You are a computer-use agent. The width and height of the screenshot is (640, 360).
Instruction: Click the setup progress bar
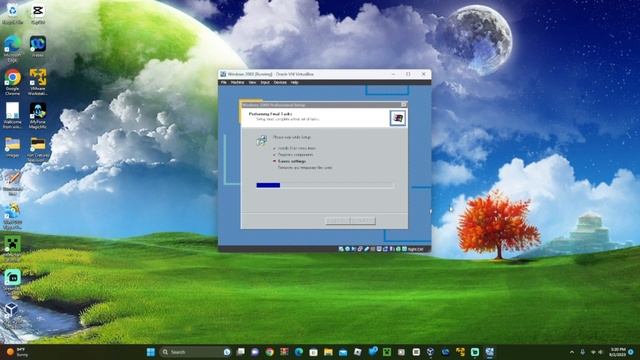tap(324, 185)
